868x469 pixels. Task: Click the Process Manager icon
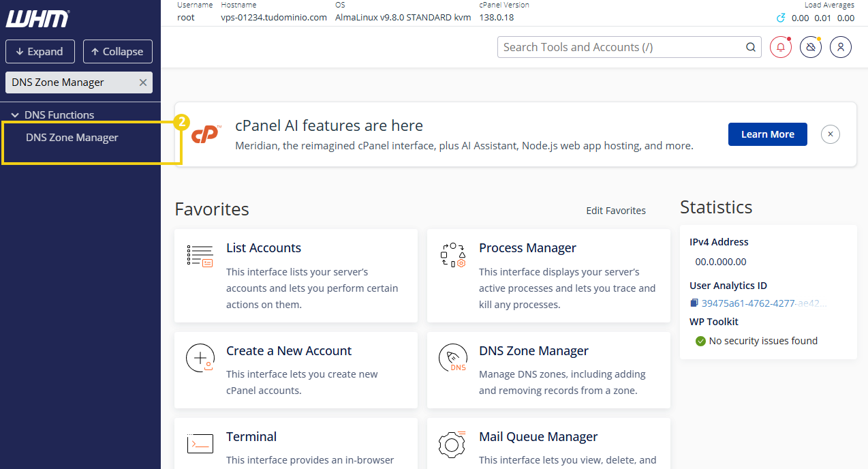pyautogui.click(x=453, y=255)
